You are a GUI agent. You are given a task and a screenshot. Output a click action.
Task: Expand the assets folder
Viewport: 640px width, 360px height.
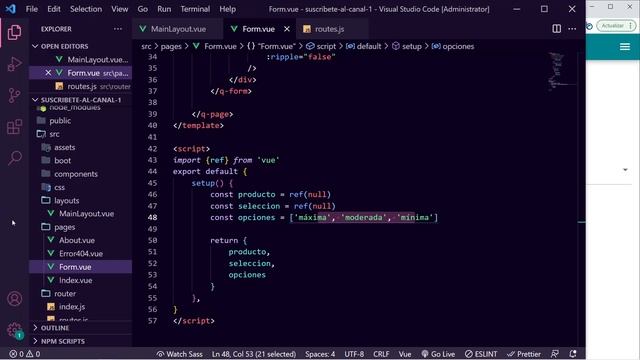[58, 147]
